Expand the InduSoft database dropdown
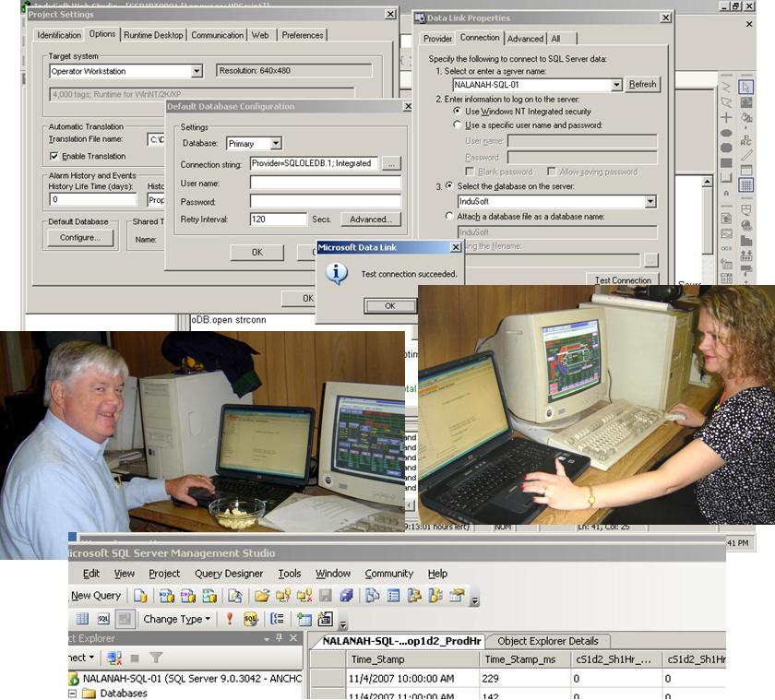Viewport: 775px width, 700px height. (650, 202)
